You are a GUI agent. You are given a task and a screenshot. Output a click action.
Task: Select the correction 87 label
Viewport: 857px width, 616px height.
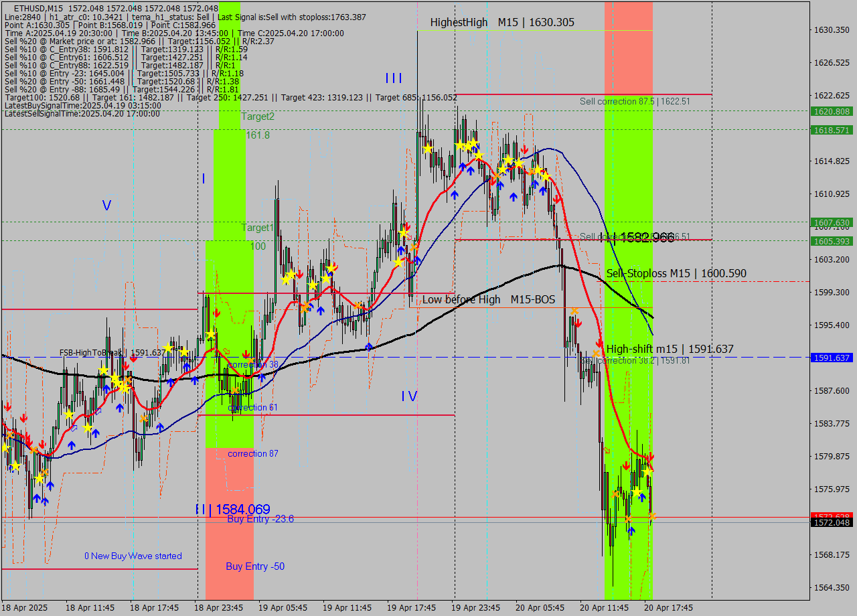point(253,453)
